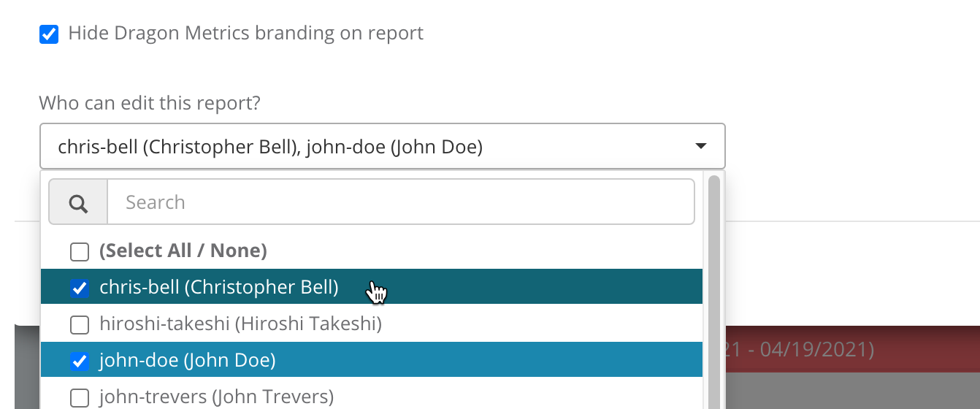Viewport: 980px width, 409px height.
Task: Choose hiroshi-takeshi (Hiroshi Takeshi) from the list
Action: (x=240, y=324)
